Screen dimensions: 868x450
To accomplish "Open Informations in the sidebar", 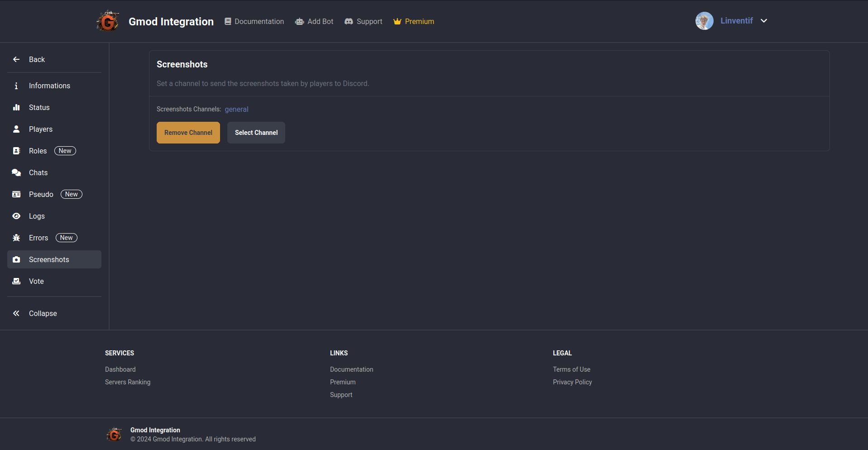I will (x=49, y=86).
